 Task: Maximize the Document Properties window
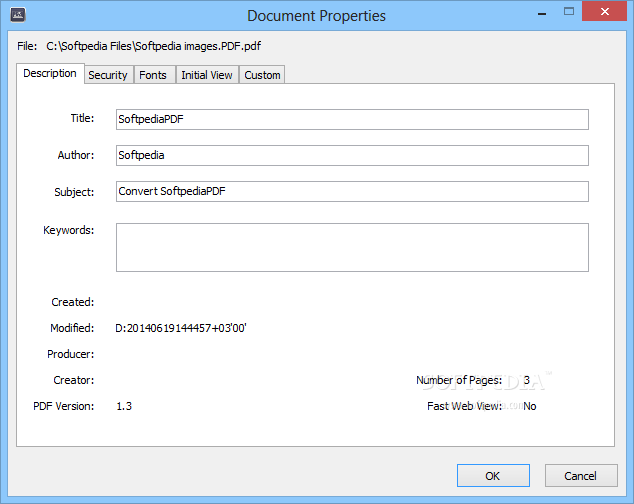pyautogui.click(x=569, y=12)
